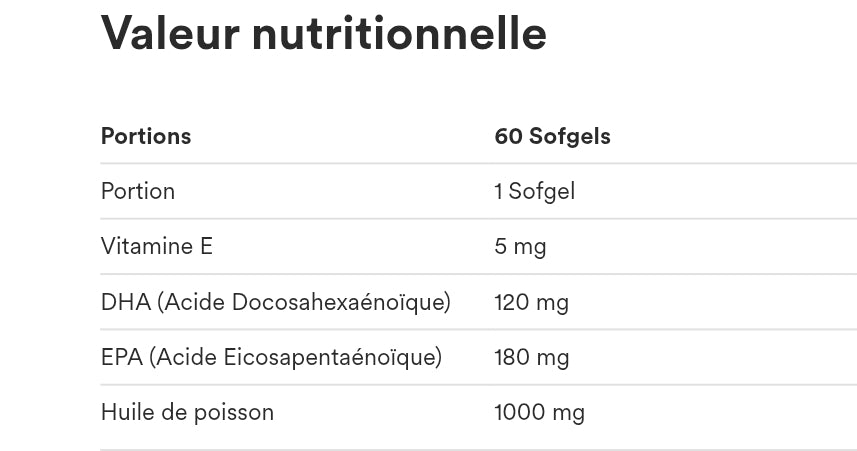Click the word Docosahexaénoïque in DHA row
The height and width of the screenshot is (451, 857).
coord(341,302)
